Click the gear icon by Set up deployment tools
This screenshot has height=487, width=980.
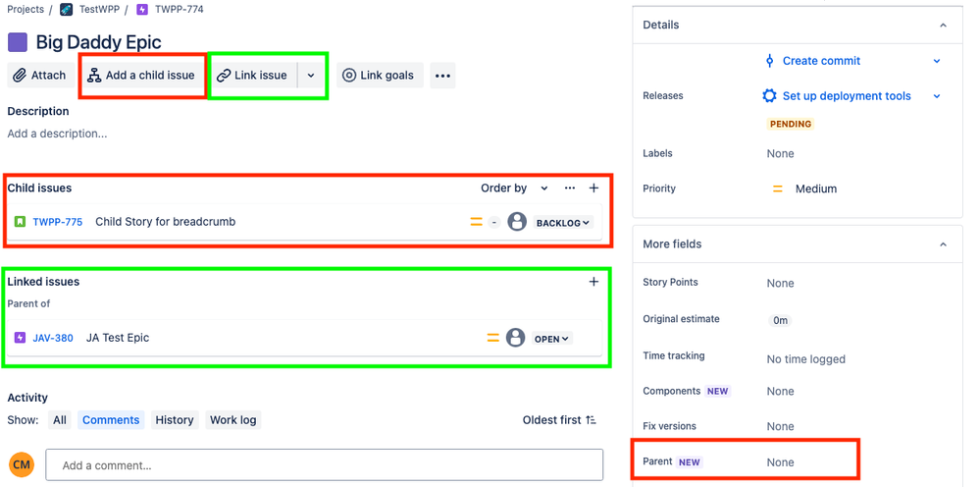pos(769,96)
